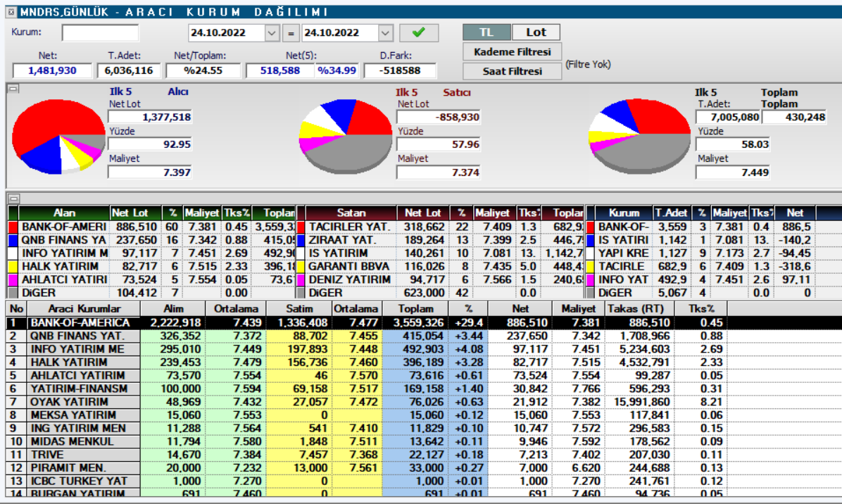Sort main table by Net column
The image size is (842, 504).
(x=520, y=308)
